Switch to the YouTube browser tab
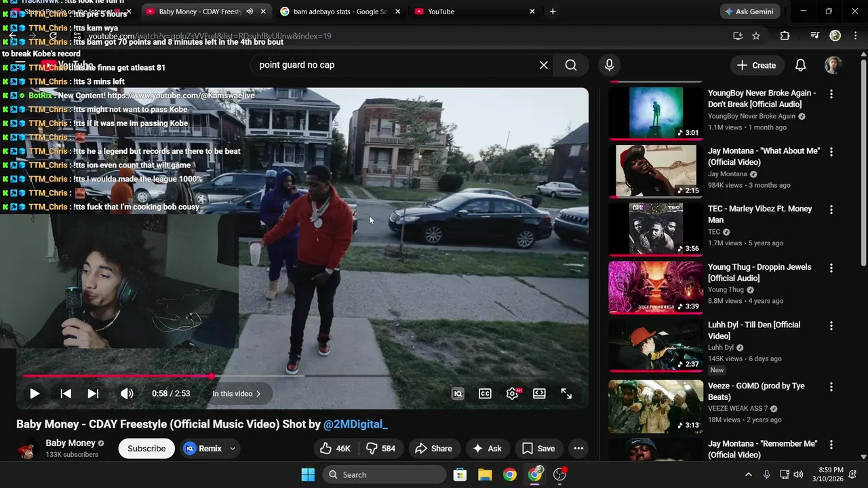This screenshot has width=868, height=488. [x=475, y=12]
